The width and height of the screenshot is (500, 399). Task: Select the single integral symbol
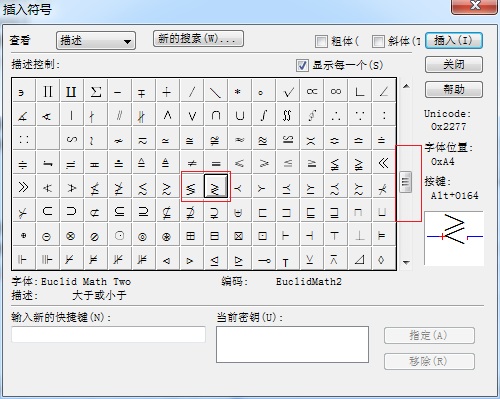tap(263, 115)
